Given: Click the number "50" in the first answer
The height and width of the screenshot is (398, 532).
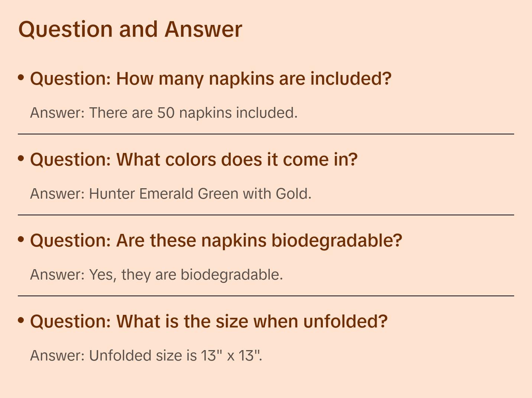Looking at the screenshot, I should click(x=166, y=113).
